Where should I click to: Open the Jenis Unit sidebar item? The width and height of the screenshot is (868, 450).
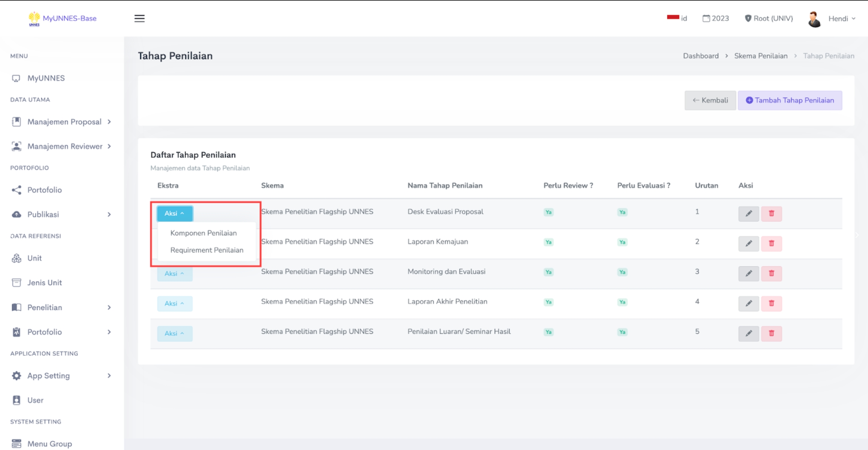coord(44,283)
